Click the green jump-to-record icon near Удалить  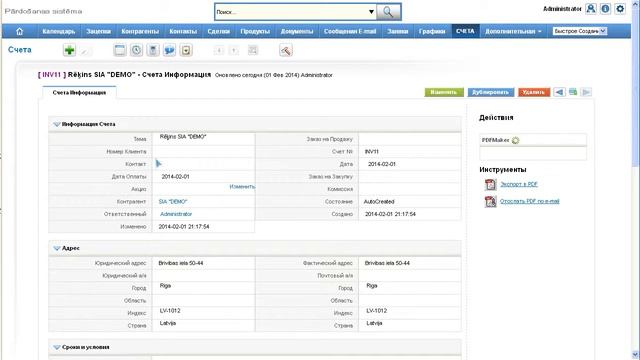click(573, 92)
